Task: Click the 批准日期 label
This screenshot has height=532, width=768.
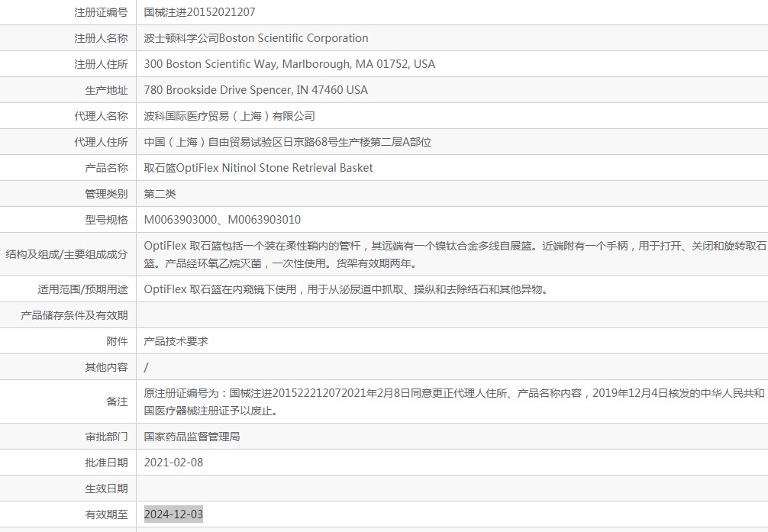Action: [x=106, y=463]
